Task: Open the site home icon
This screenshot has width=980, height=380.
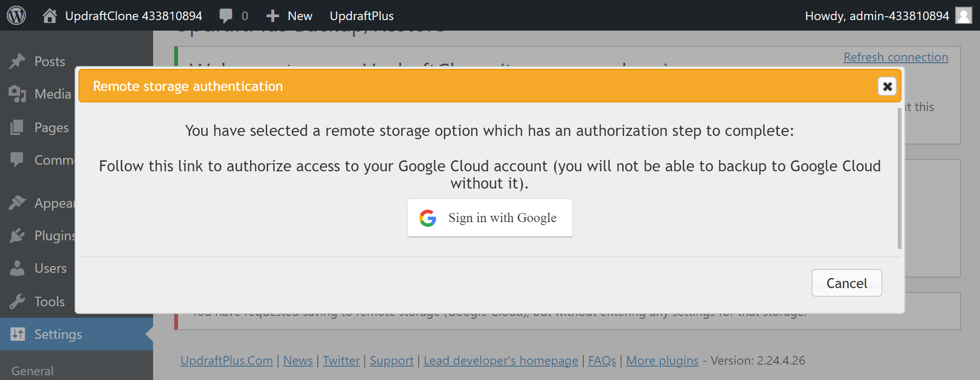Action: point(49,16)
